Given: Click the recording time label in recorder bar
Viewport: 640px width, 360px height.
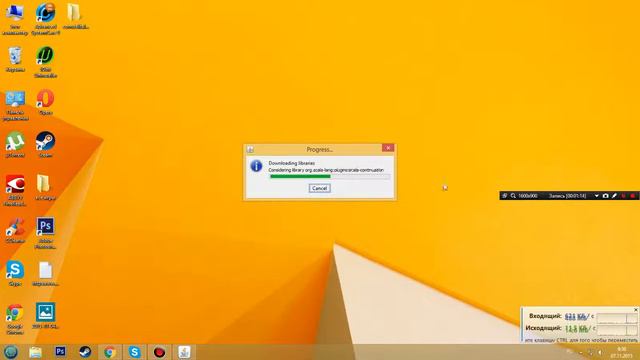Looking at the screenshot, I should 567,196.
